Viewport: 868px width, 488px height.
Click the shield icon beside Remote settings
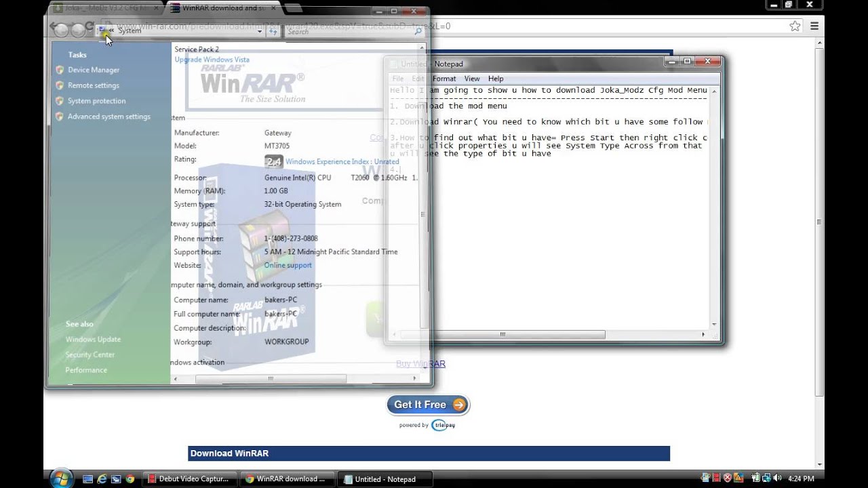click(60, 85)
